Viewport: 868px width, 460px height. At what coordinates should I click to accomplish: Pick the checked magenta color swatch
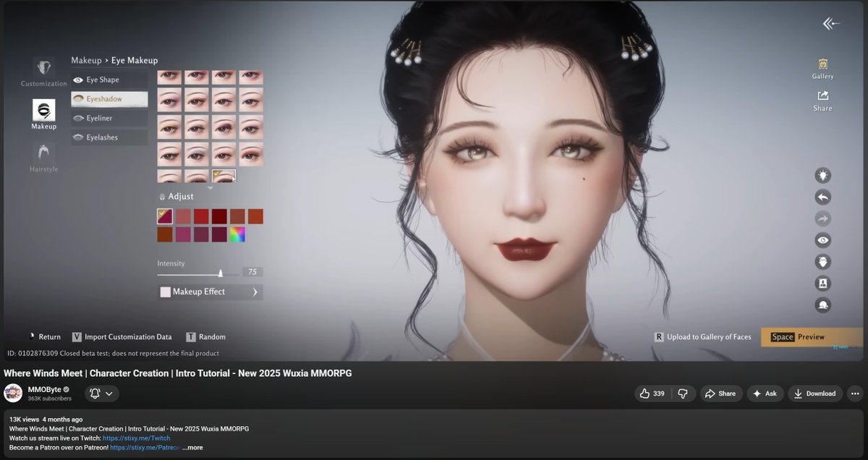pos(165,216)
